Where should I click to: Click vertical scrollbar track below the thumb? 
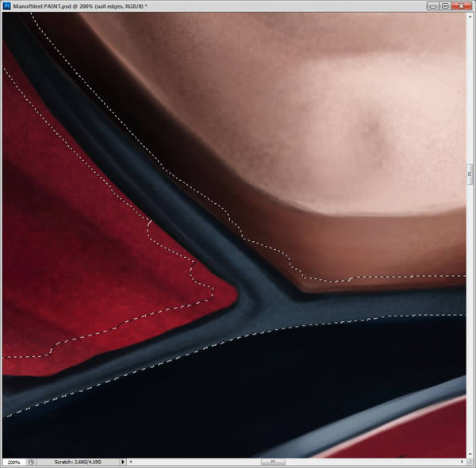pyautogui.click(x=470, y=317)
